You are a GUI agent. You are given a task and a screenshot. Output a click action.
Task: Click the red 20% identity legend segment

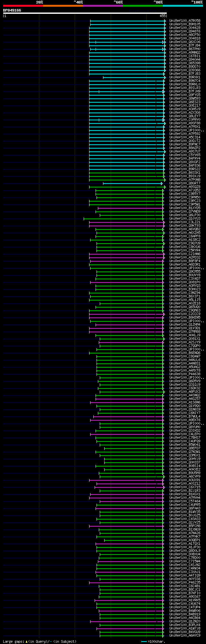pos(23,6)
